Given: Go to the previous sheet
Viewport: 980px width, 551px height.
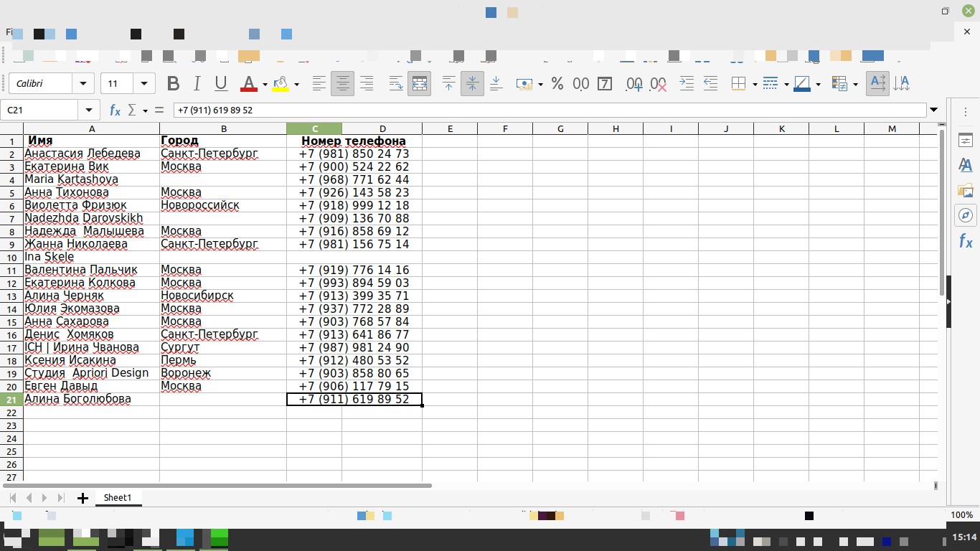Looking at the screenshot, I should click(29, 498).
